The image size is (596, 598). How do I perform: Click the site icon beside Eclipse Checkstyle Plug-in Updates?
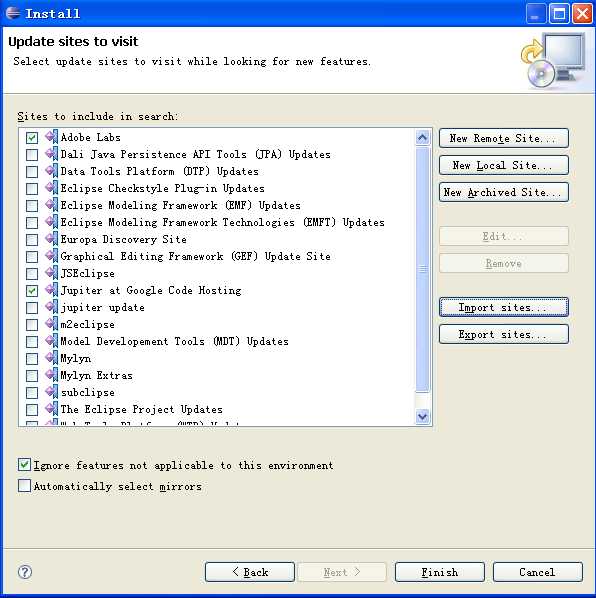(51, 188)
